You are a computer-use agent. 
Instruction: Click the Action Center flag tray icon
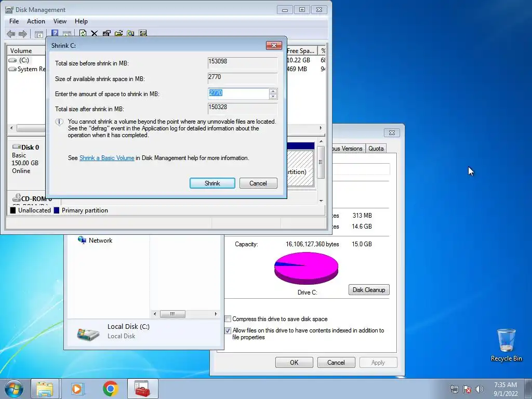coord(467,389)
